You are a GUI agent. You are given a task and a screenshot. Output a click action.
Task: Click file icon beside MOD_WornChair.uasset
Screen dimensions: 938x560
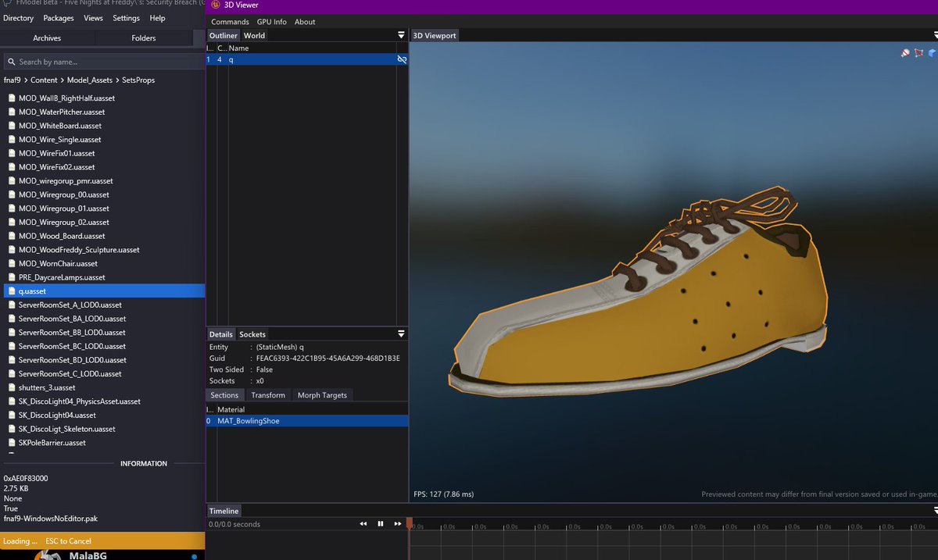11,264
